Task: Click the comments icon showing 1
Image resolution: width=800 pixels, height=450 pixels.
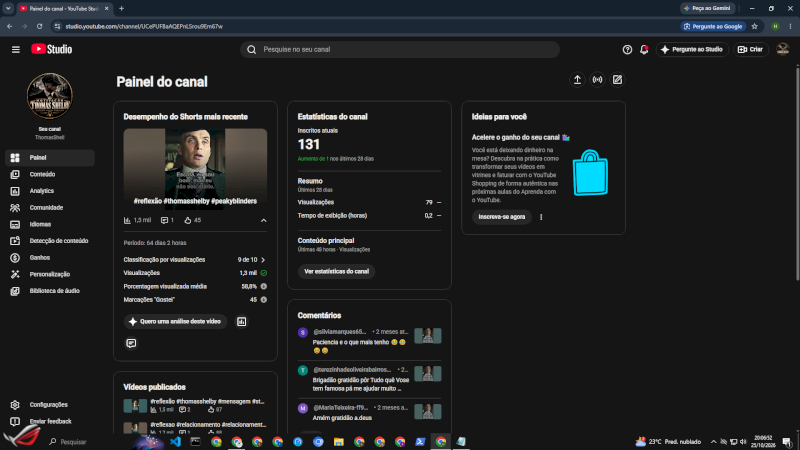Action: click(x=164, y=220)
